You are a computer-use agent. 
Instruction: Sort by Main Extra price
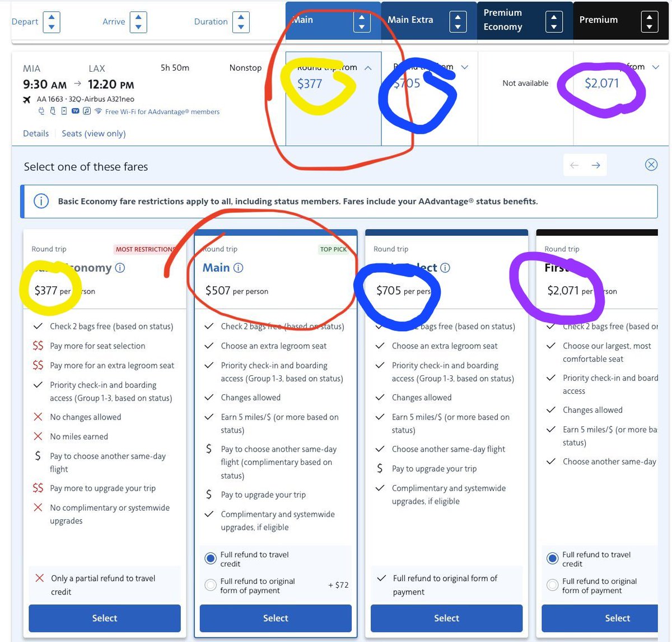click(458, 22)
